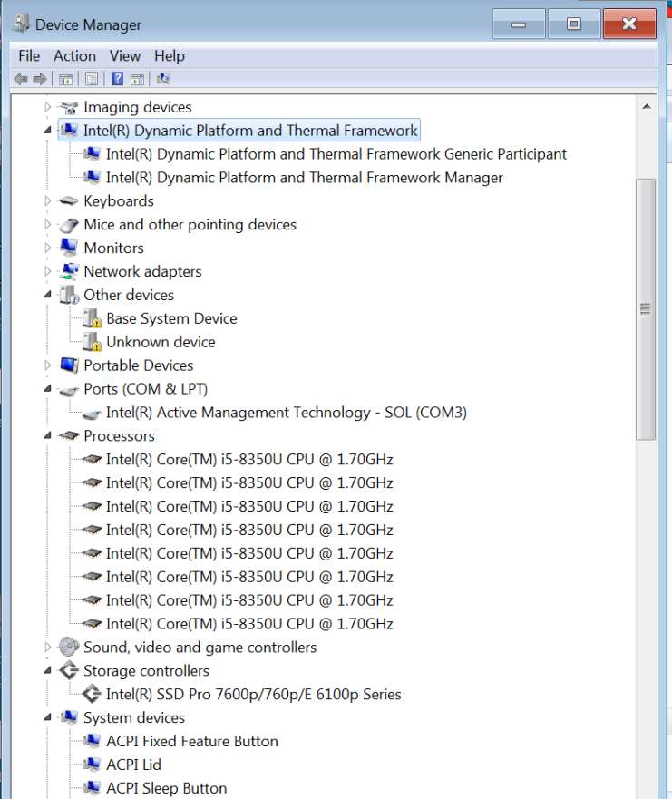Viewport: 672px width, 799px height.
Task: Click the Device Manager title bar icon
Action: point(20,24)
